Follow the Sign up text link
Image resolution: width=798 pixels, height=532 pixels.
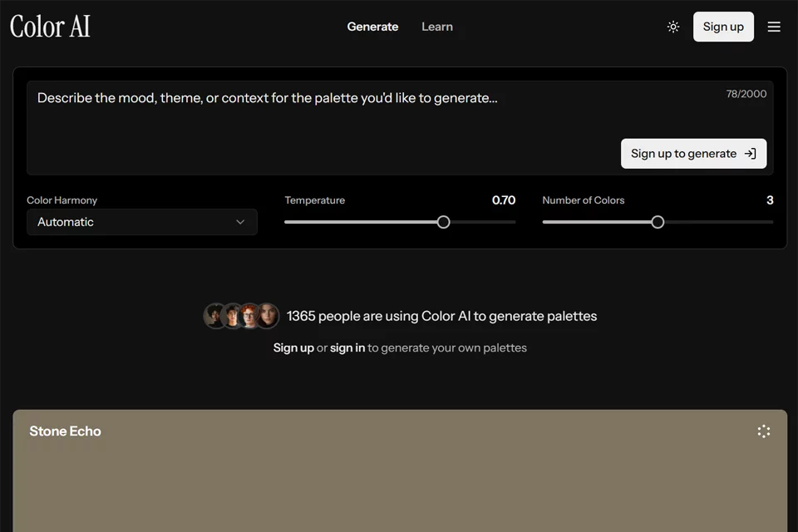(x=293, y=347)
